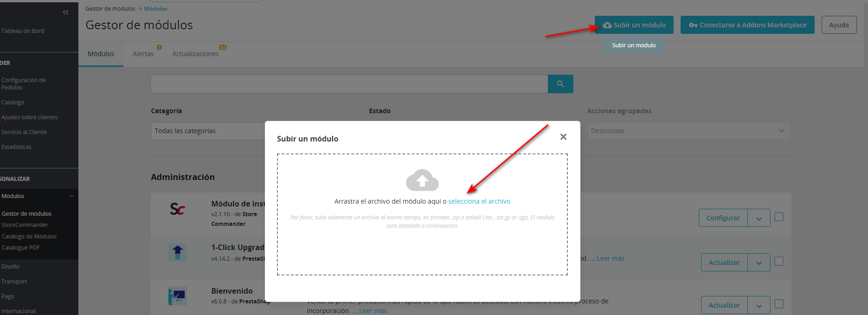This screenshot has width=868, height=315.
Task: Switch to the Actualizaciones tab
Action: [195, 54]
